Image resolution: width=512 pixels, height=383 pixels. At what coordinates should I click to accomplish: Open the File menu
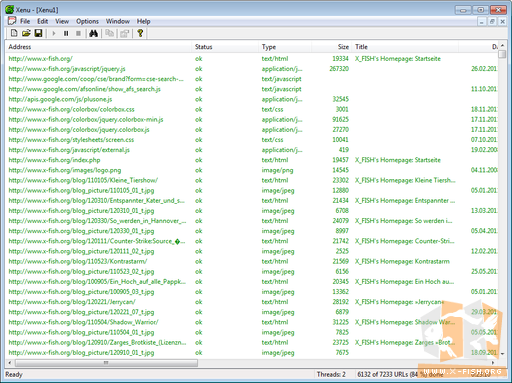25,21
